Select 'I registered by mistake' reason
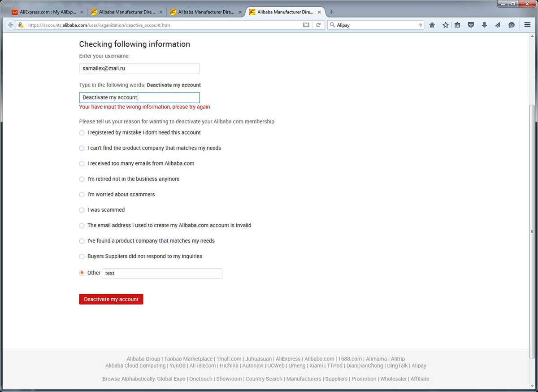 [x=82, y=133]
